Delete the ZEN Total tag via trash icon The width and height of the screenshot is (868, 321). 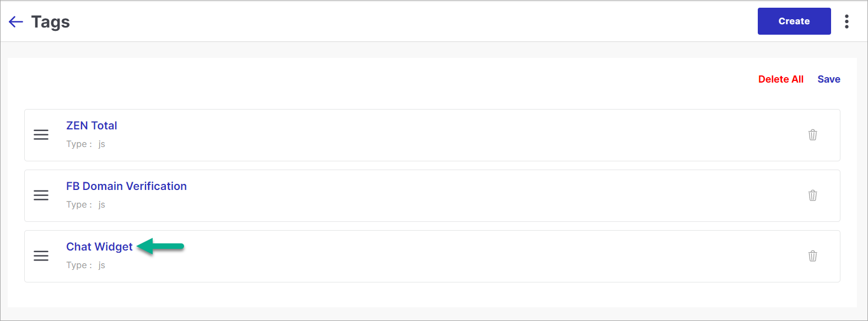pyautogui.click(x=812, y=135)
